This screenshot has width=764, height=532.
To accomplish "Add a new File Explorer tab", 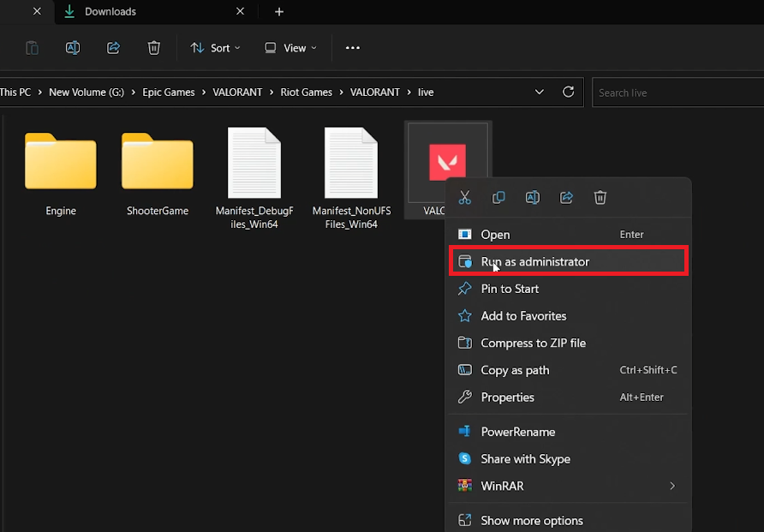I will coord(279,12).
